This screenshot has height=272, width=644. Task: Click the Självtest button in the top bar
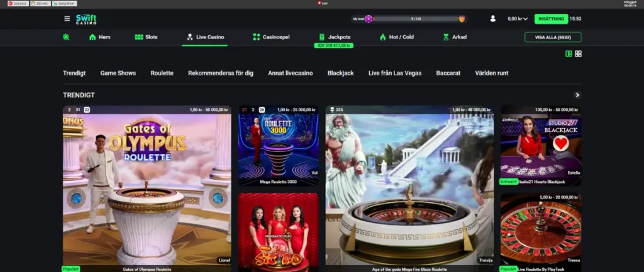pos(40,3)
